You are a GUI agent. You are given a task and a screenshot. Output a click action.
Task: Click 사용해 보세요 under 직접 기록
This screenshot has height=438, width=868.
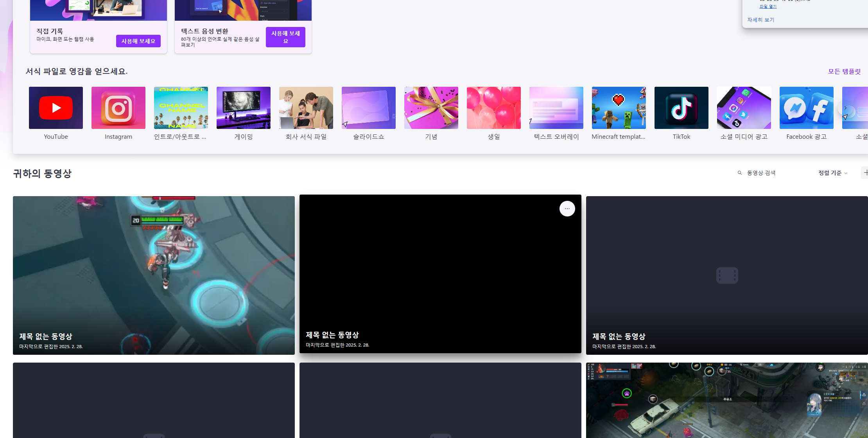[138, 41]
